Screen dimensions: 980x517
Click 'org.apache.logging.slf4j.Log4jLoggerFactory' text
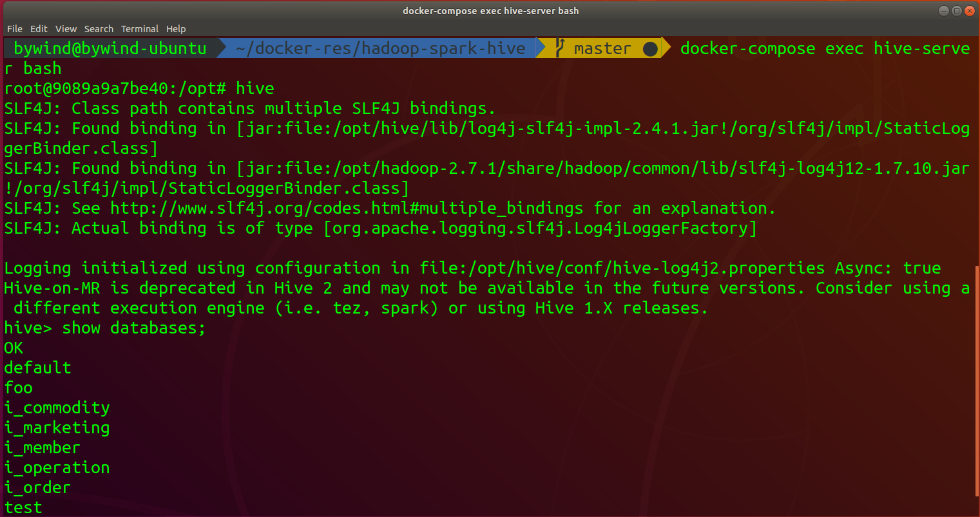coord(540,228)
